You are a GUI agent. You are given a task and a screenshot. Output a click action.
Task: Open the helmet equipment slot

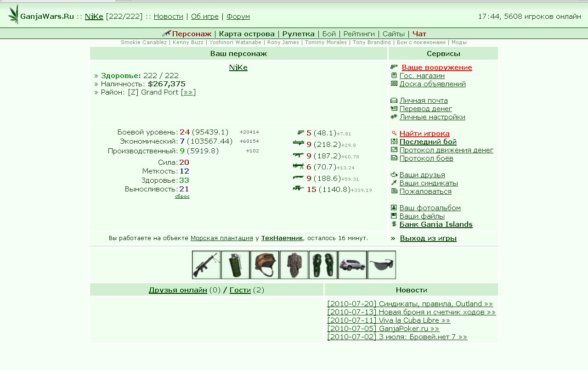click(x=265, y=265)
